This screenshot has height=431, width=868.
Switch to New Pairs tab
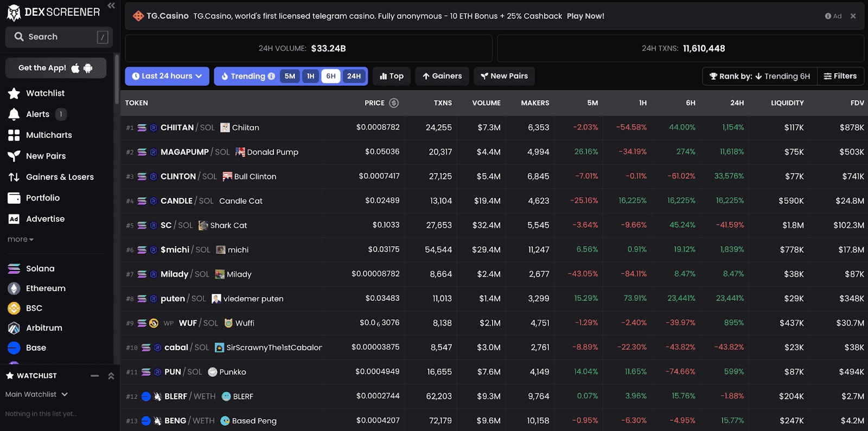(x=504, y=76)
